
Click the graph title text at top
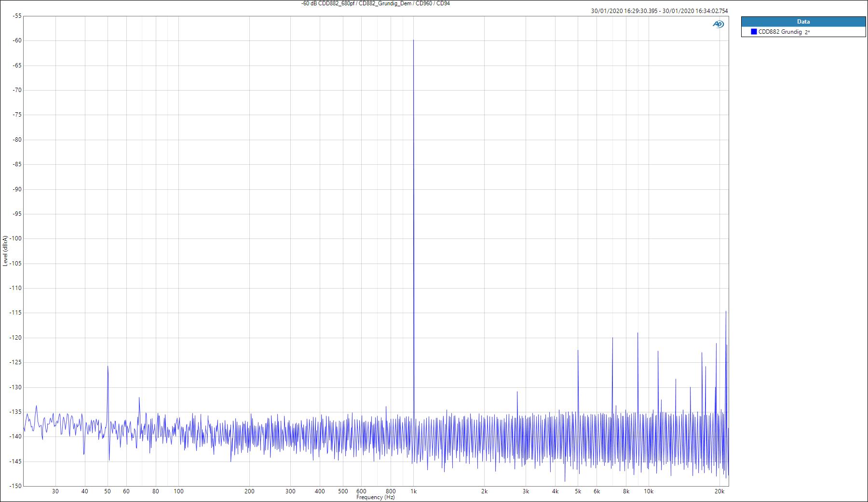[375, 3]
